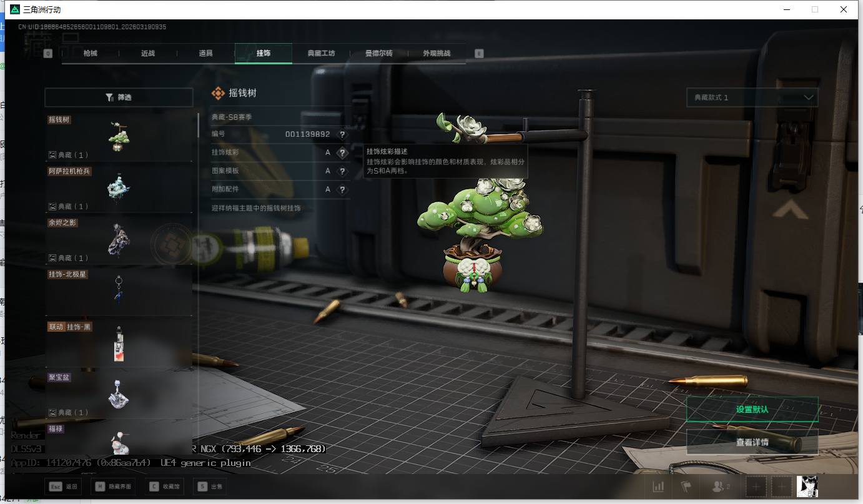Pick the 挂饰-北极星 charm item

tap(119, 292)
